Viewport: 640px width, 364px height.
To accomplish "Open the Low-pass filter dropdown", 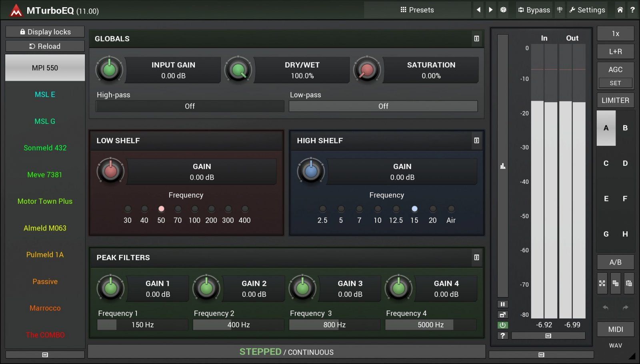I will pyautogui.click(x=383, y=106).
